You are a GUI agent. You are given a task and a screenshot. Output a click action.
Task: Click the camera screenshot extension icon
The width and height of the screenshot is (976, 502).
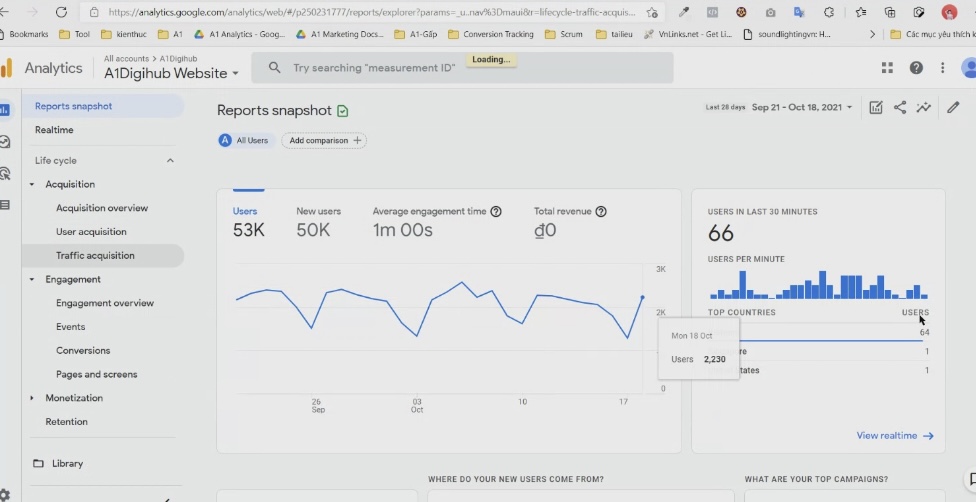pyautogui.click(x=771, y=12)
